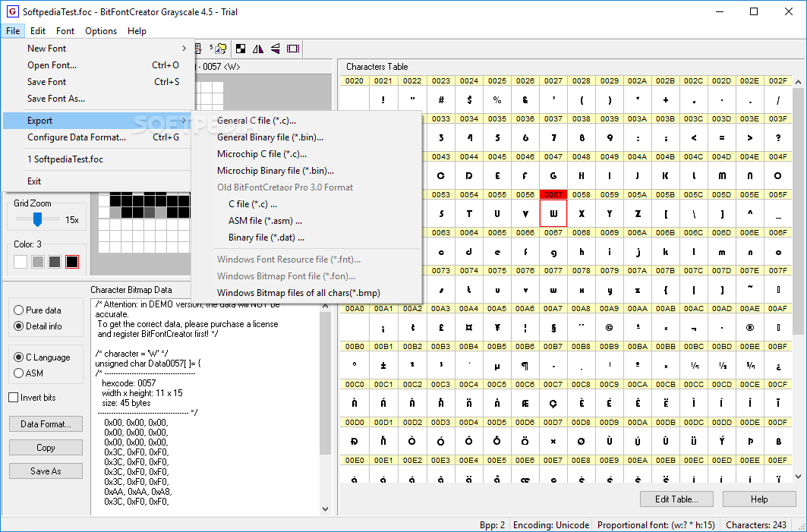Open the Help menu
Image resolution: width=807 pixels, height=532 pixels.
[137, 31]
